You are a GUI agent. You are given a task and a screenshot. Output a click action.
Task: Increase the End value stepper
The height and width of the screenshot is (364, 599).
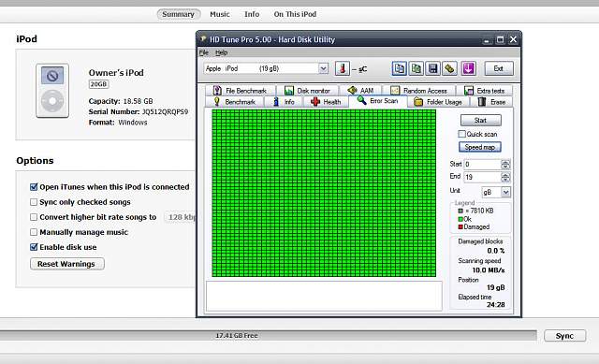click(505, 175)
